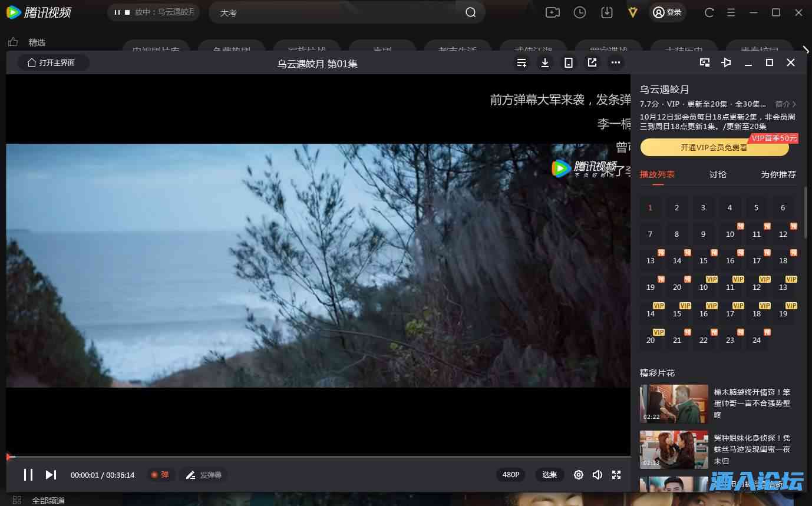Click the VIP membership icon
The width and height of the screenshot is (812, 506).
coord(633,12)
